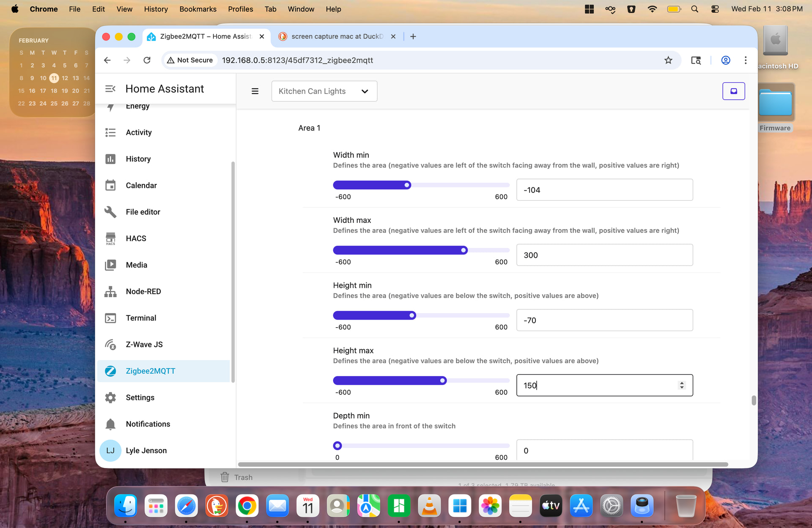Image resolution: width=812 pixels, height=528 pixels.
Task: Collapse the Home Assistant sidebar
Action: [110, 89]
